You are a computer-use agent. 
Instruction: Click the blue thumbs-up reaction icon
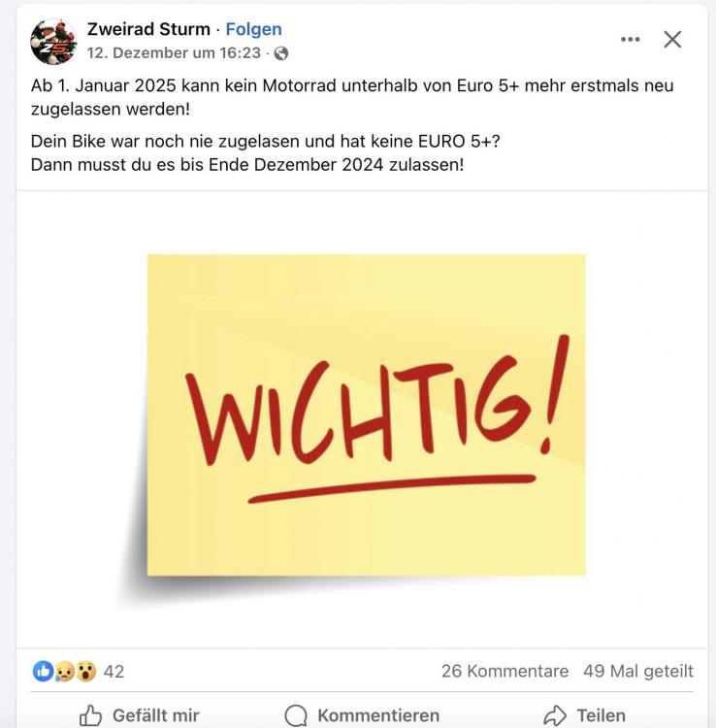[43, 671]
